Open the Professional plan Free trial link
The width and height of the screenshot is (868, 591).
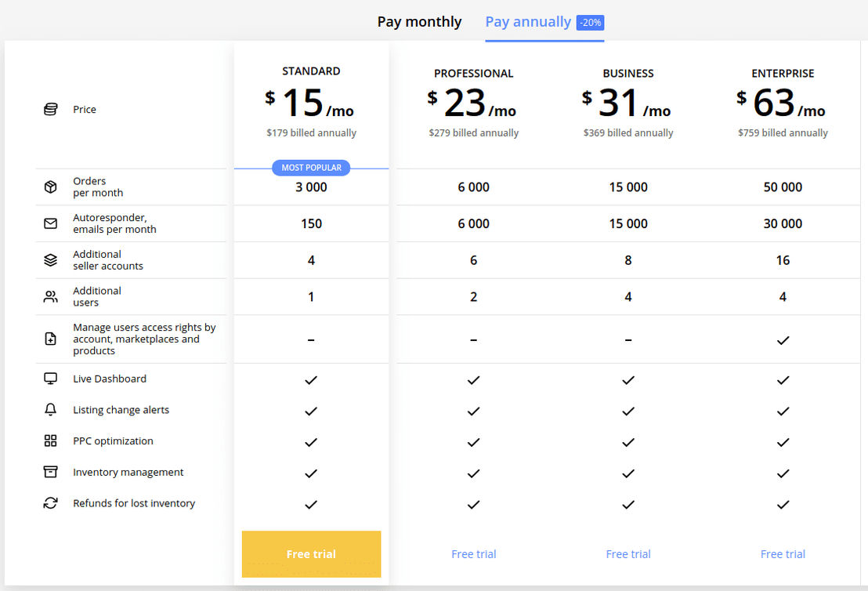pyautogui.click(x=473, y=554)
